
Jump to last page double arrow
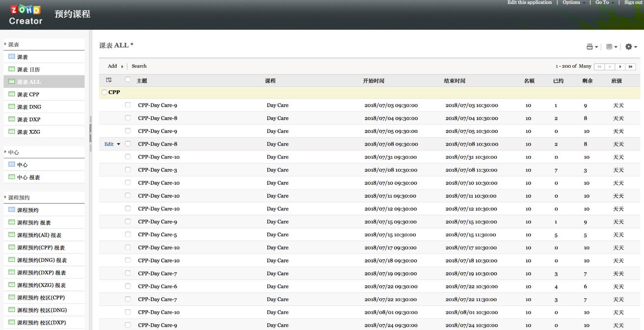(631, 67)
